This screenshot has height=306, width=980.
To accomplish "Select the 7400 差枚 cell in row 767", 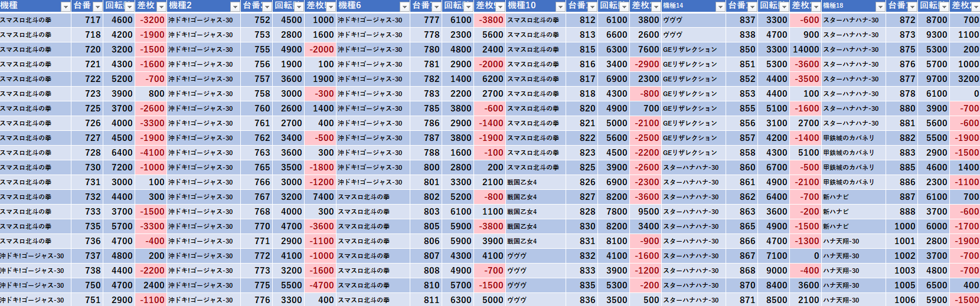I will [320, 197].
